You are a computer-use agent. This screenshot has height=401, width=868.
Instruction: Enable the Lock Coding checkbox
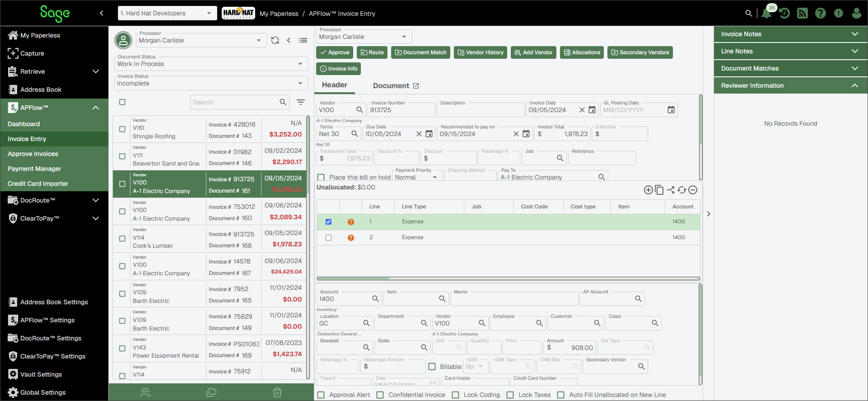pyautogui.click(x=456, y=395)
